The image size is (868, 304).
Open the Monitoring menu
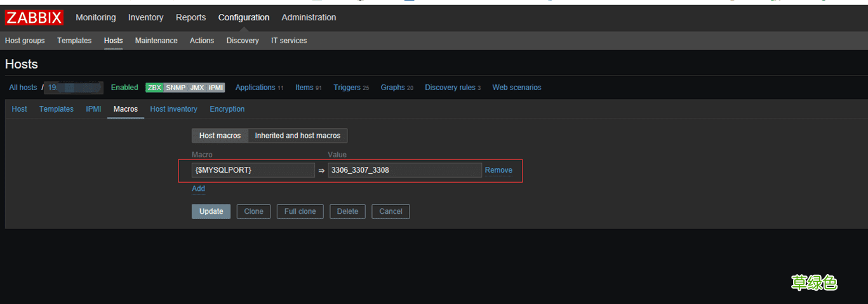96,17
